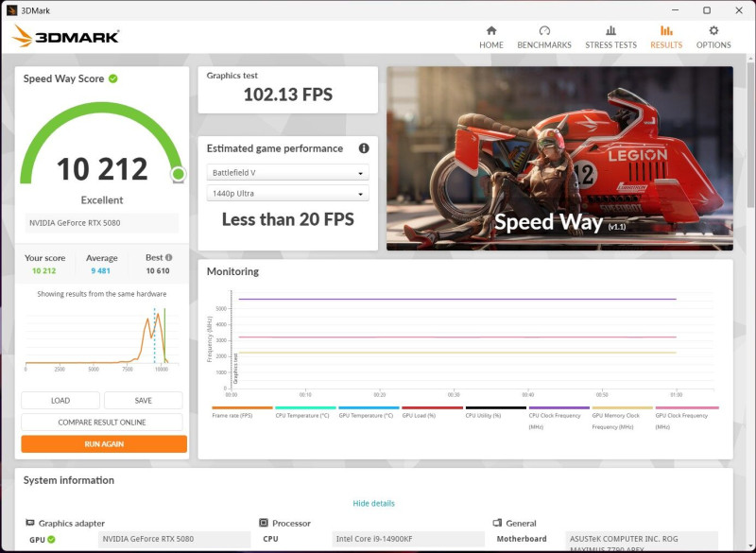Click the info icon next to Estimated game performance
Viewport: 756px width, 553px height.
(364, 148)
